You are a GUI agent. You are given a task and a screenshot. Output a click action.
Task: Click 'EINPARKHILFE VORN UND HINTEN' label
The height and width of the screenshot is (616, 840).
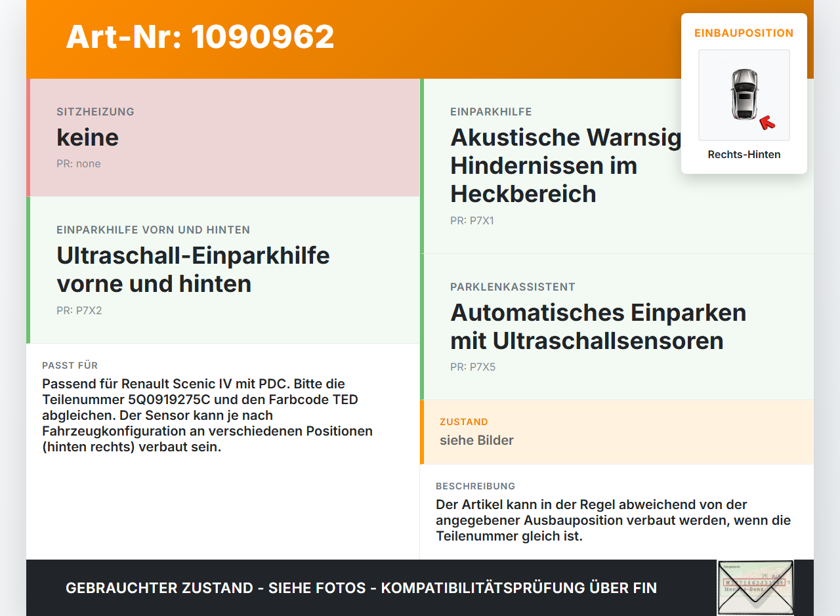click(x=154, y=230)
